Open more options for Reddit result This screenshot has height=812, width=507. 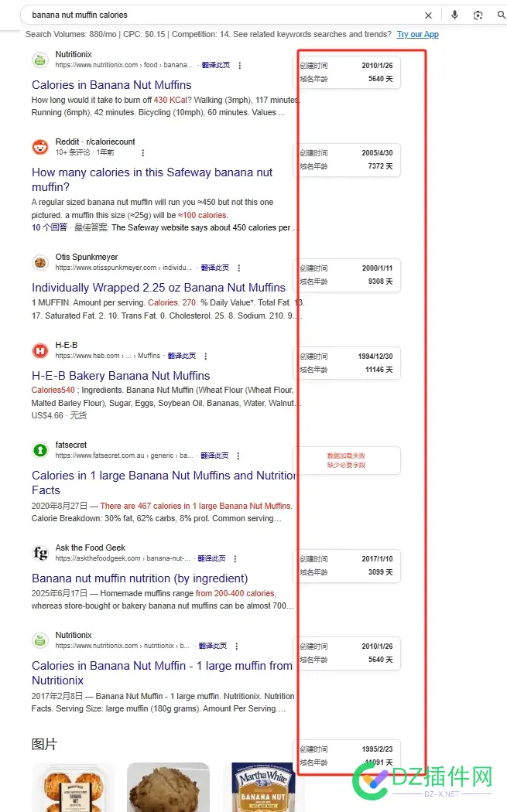pos(142,153)
